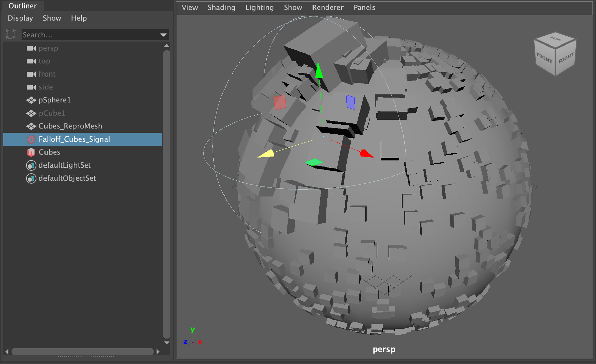Click the Outliner horizontal scrollbar

tap(83, 352)
